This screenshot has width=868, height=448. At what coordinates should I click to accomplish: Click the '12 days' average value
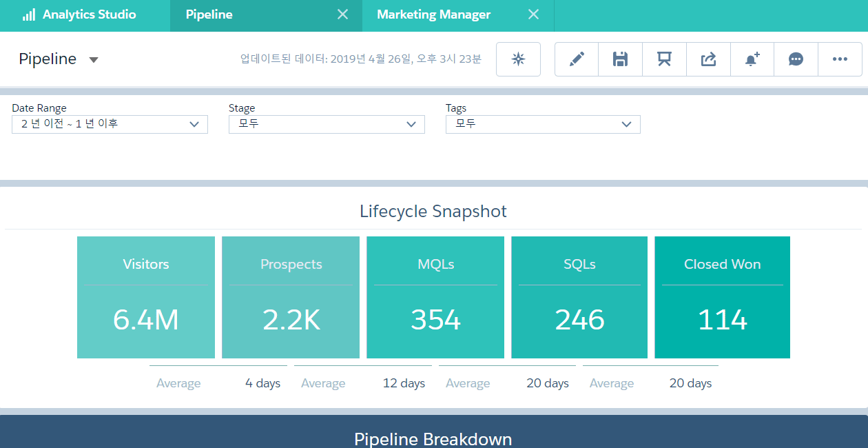click(x=404, y=383)
